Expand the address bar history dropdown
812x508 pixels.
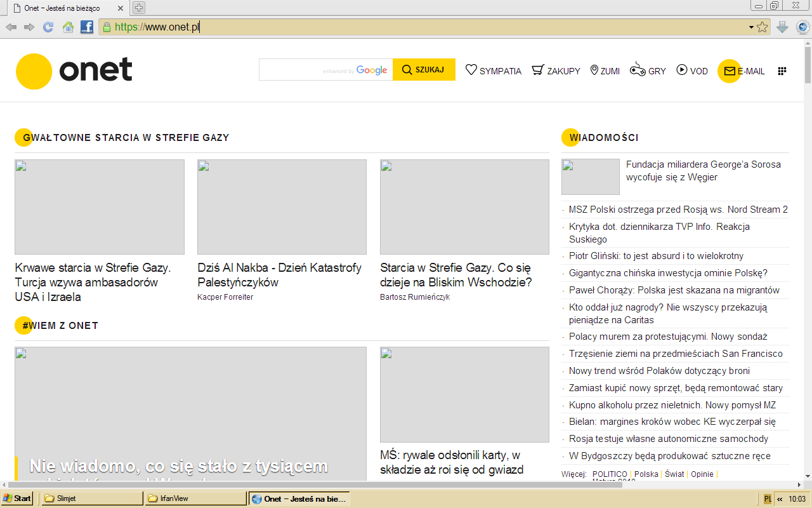click(751, 27)
